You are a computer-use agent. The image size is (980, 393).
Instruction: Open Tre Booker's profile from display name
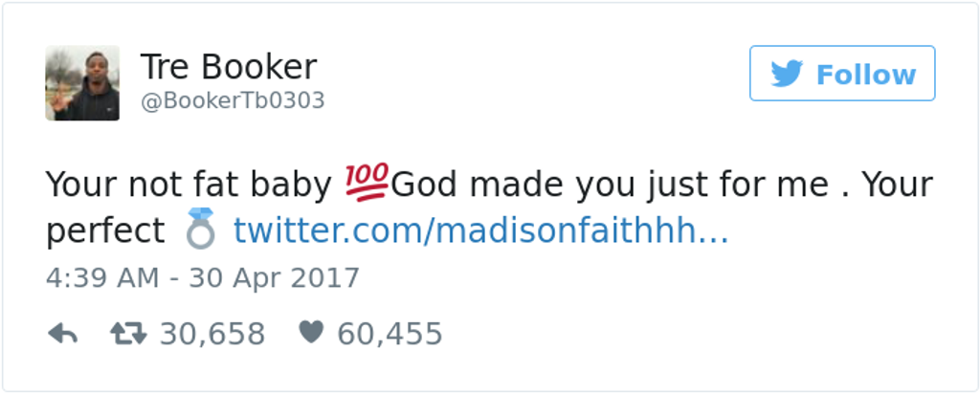tap(228, 67)
